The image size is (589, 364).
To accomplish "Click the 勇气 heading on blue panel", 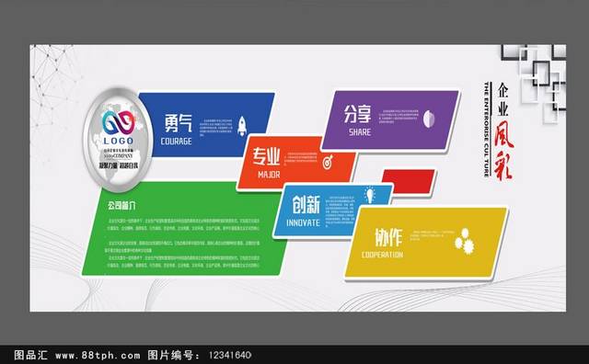I will point(178,123).
